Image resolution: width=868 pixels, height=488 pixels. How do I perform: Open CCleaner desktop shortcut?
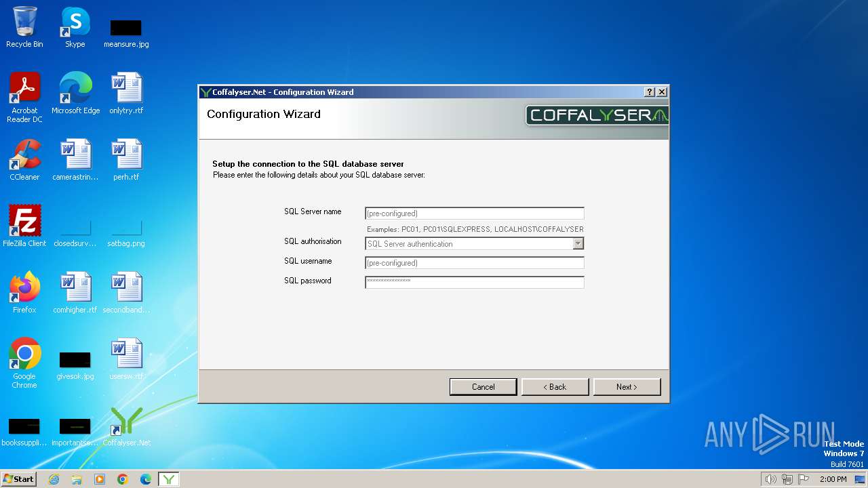click(24, 159)
